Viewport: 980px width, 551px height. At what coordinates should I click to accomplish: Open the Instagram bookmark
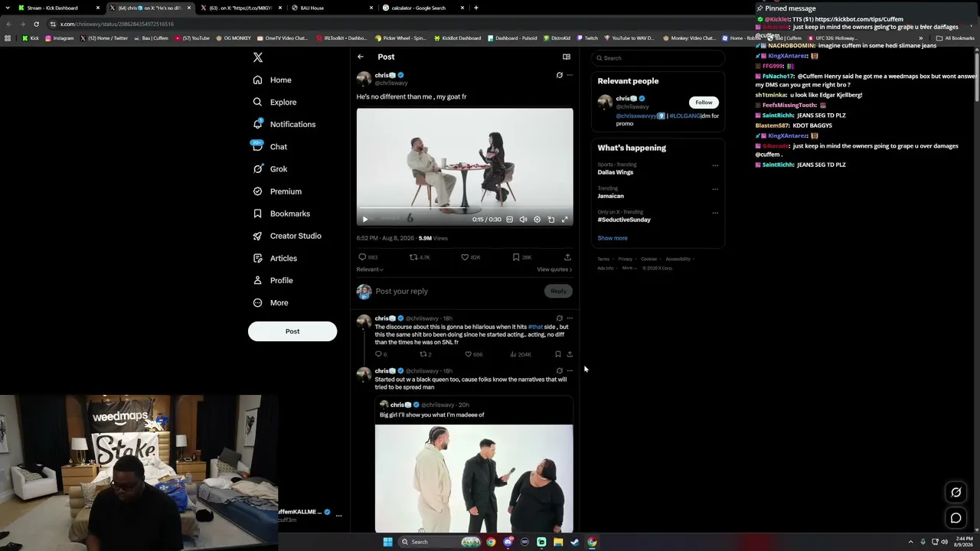[x=60, y=38]
